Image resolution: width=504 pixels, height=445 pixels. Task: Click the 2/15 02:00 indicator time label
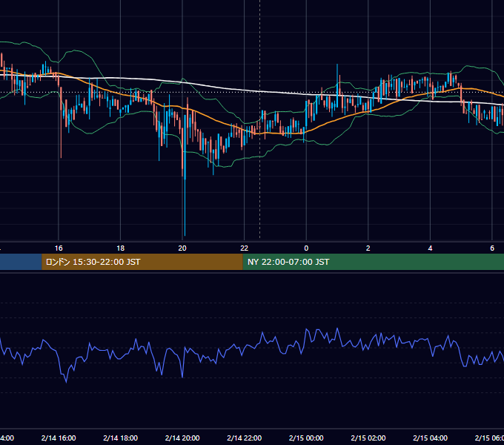point(368,438)
